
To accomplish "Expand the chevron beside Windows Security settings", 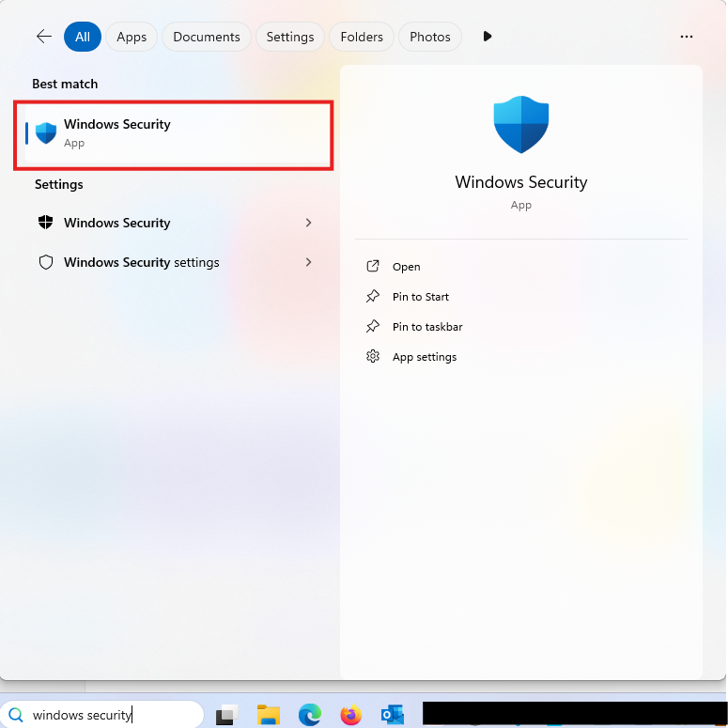I will pyautogui.click(x=309, y=262).
